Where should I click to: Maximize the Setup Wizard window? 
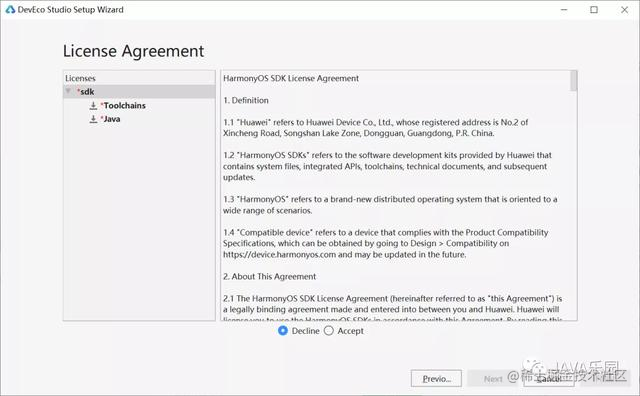(594, 9)
